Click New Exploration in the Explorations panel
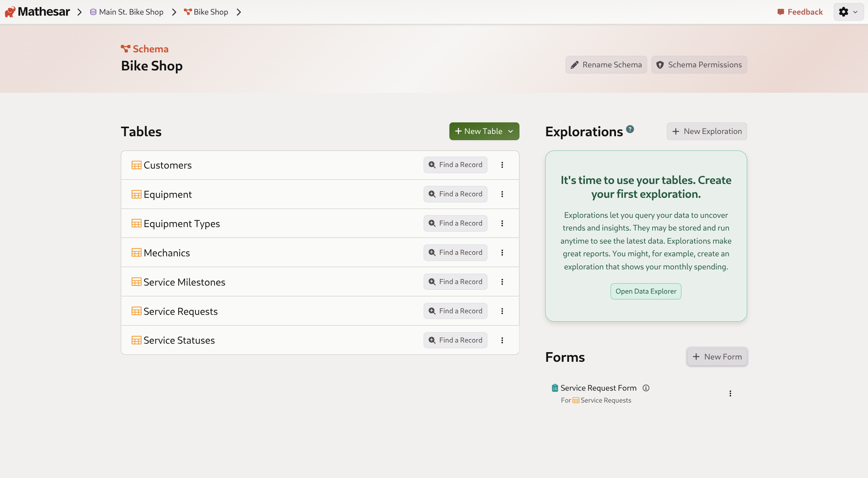This screenshot has width=868, height=478. (706, 131)
